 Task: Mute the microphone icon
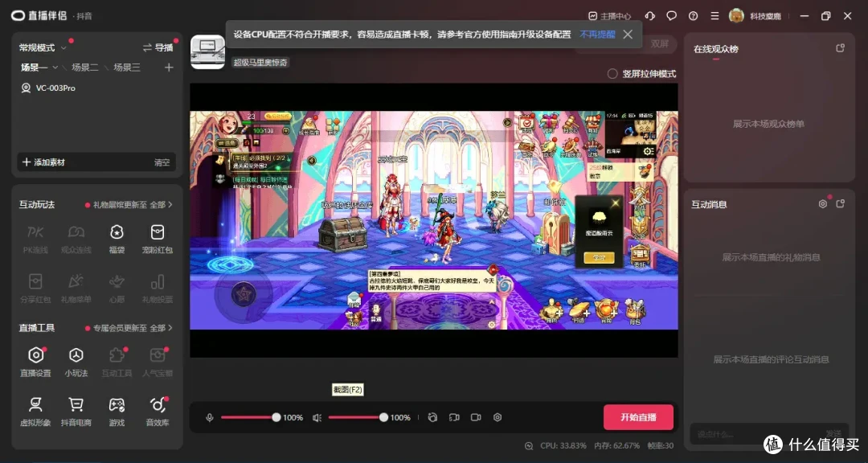210,418
